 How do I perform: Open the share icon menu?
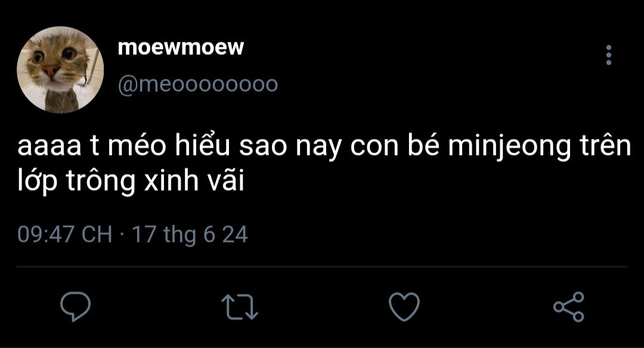click(568, 306)
